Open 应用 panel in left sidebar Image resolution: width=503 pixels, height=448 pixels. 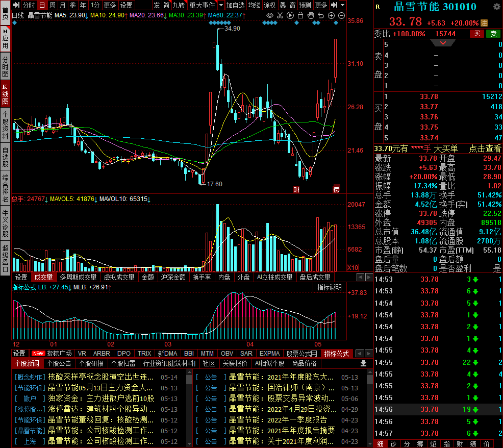(x=6, y=39)
